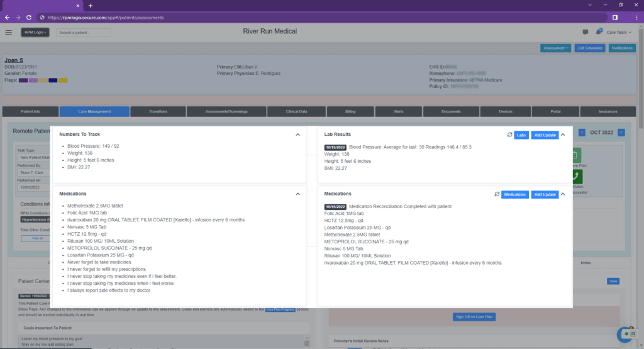The image size is (644, 349).
Task: Refresh the right Medications panel
Action: coord(497,194)
